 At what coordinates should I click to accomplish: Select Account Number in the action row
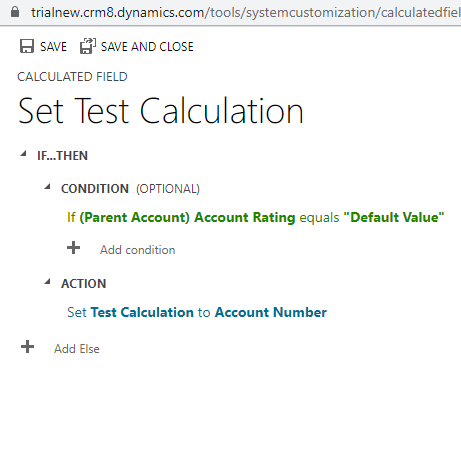point(271,312)
